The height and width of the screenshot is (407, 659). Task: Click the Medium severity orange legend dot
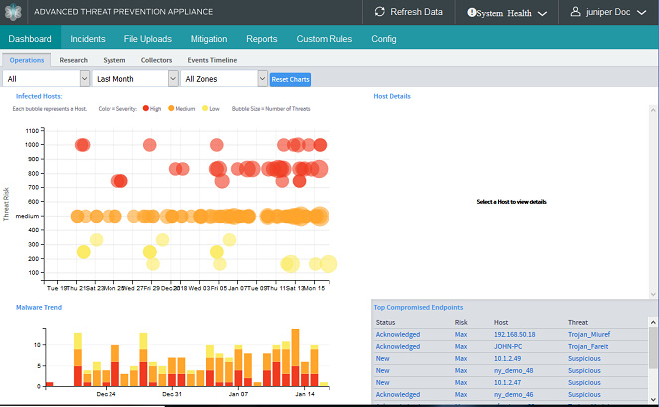172,108
